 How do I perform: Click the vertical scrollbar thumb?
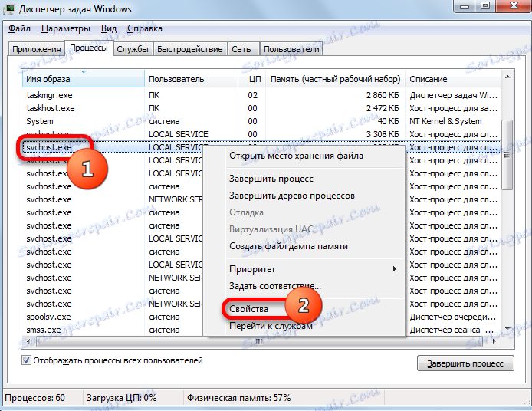point(507,154)
